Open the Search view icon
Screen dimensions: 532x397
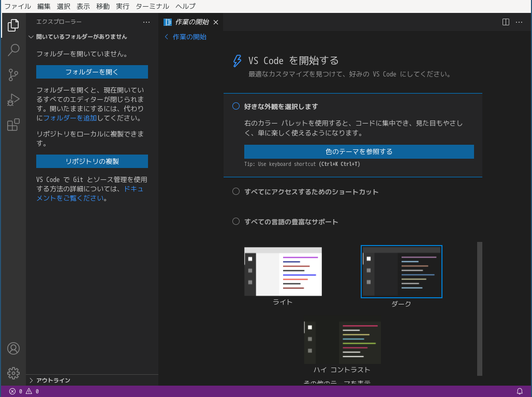tap(13, 50)
